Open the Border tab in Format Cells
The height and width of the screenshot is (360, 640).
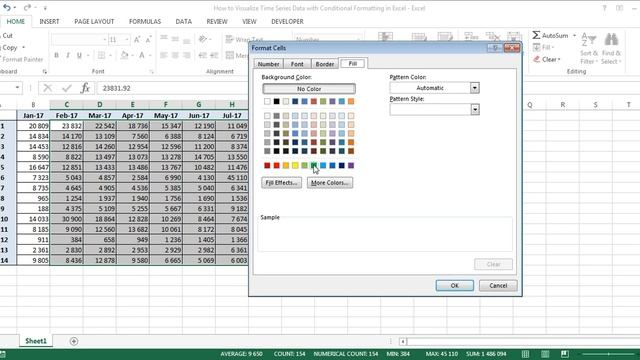[325, 64]
